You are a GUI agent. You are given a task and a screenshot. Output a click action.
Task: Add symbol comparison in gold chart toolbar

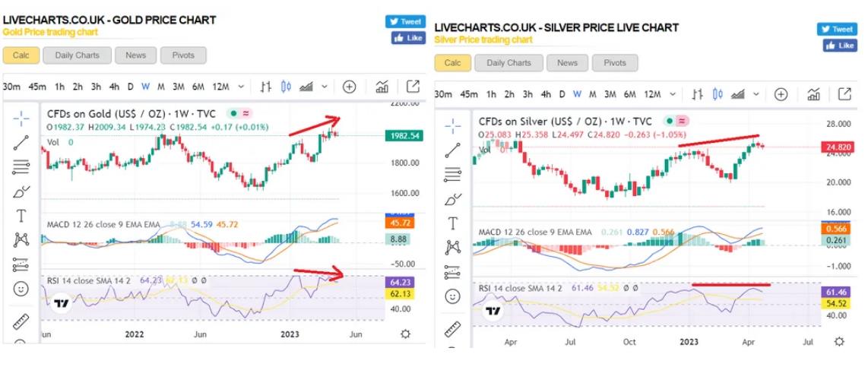coord(350,87)
